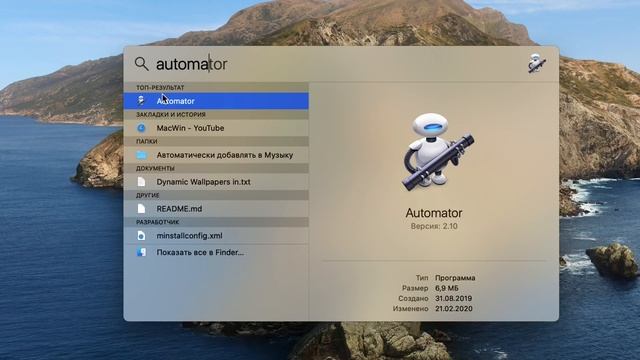Click the large Automator robot preview image

tap(438, 152)
